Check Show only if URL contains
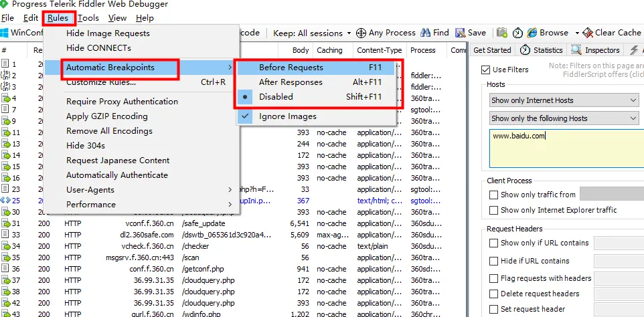644x317 pixels. point(493,243)
